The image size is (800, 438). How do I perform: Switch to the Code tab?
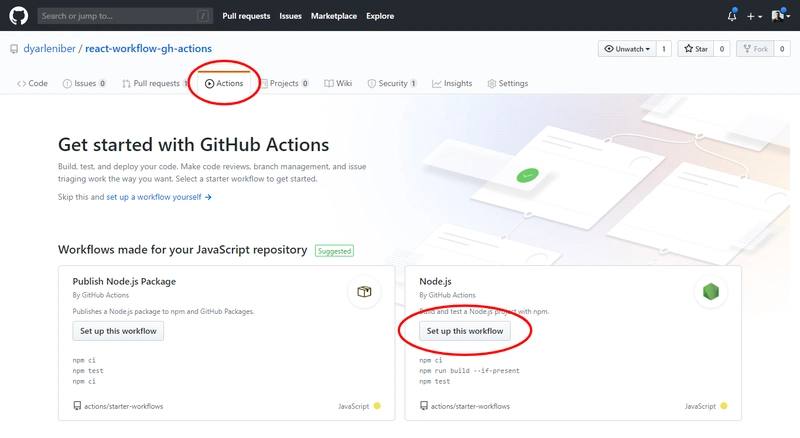(32, 83)
